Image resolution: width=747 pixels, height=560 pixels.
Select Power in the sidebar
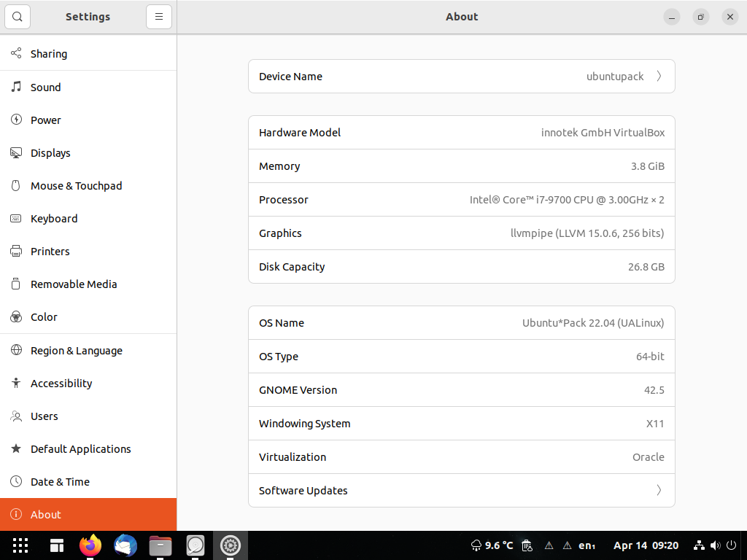(x=88, y=120)
